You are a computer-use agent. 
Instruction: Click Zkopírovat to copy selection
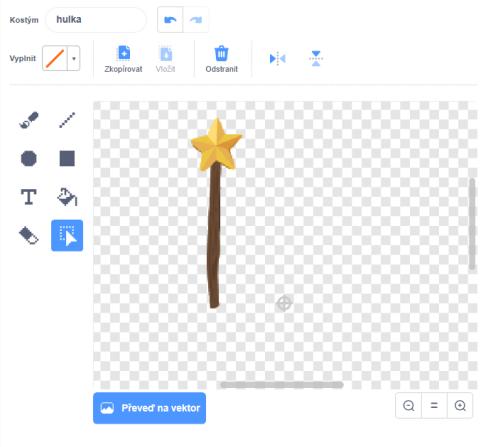(x=124, y=59)
